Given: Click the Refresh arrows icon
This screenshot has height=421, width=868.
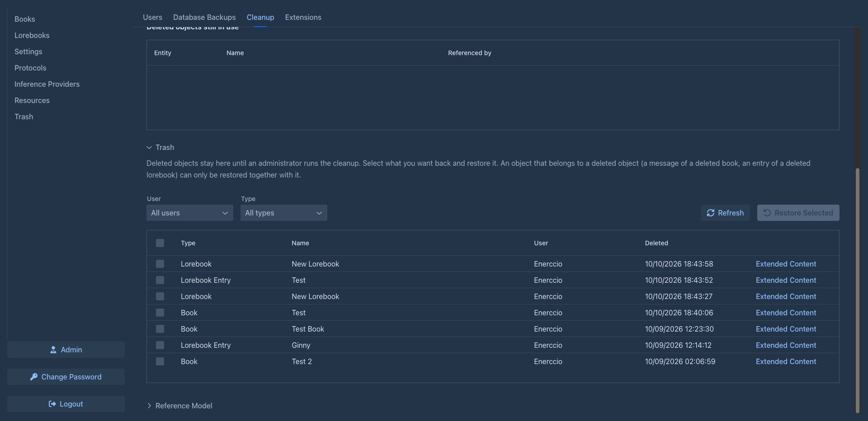Looking at the screenshot, I should [x=711, y=213].
